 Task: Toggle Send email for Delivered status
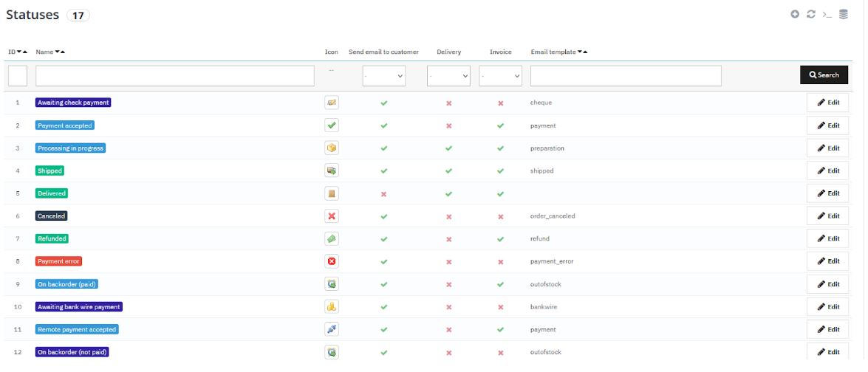tap(383, 193)
